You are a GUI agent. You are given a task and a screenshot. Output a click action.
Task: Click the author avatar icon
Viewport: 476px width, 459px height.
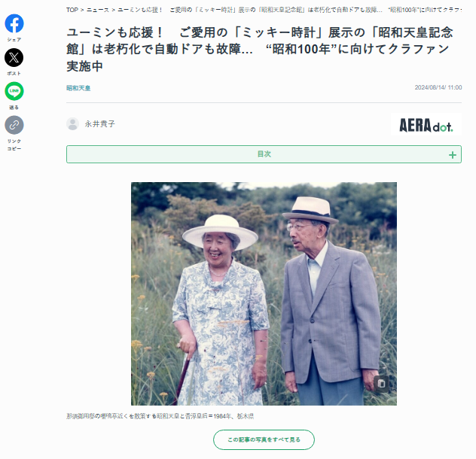tap(72, 123)
